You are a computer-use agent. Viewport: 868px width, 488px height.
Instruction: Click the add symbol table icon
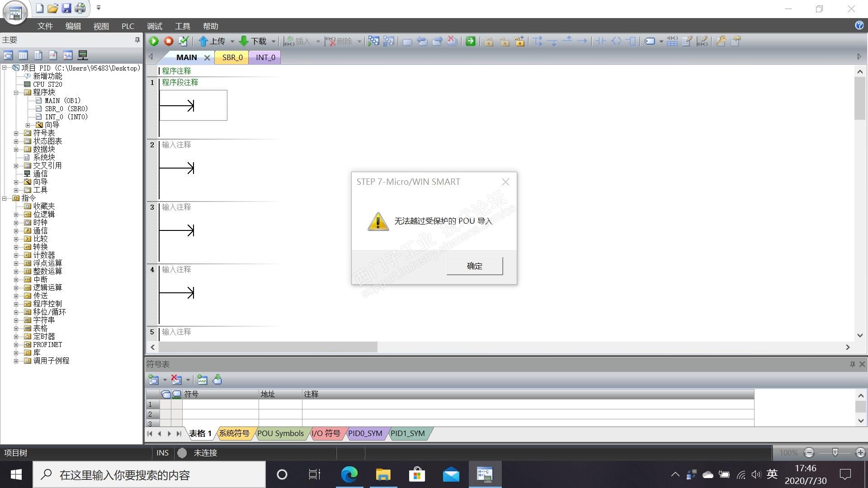154,380
